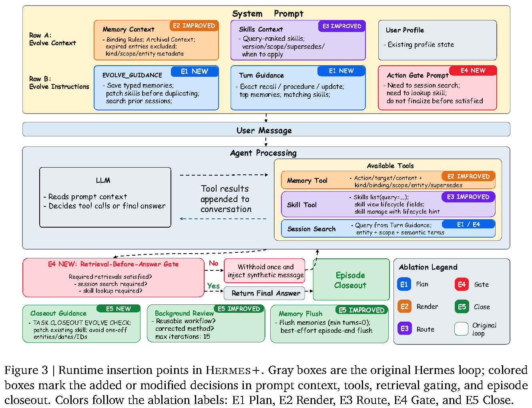
Task: Click the EVOLVE_GUIDANCE title
Action: pos(132,75)
